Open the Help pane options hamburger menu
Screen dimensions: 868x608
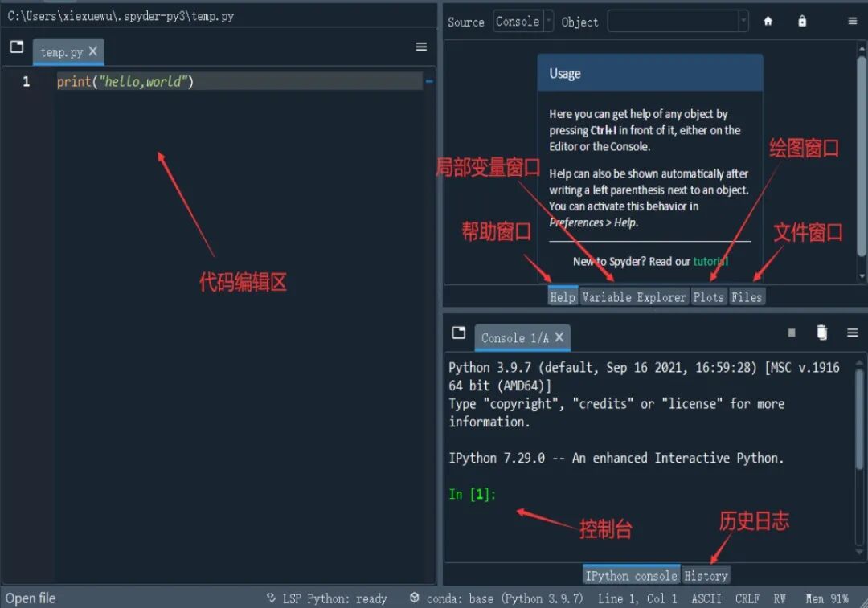(853, 21)
